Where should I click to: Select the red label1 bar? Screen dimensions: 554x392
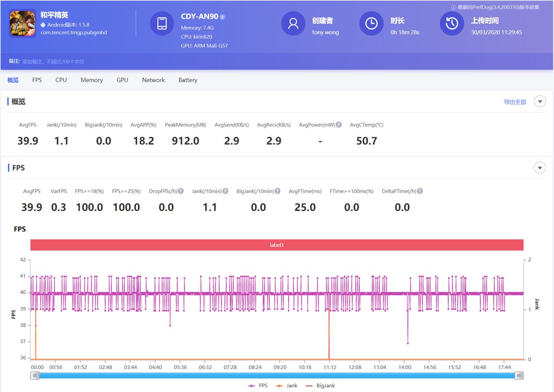[277, 245]
